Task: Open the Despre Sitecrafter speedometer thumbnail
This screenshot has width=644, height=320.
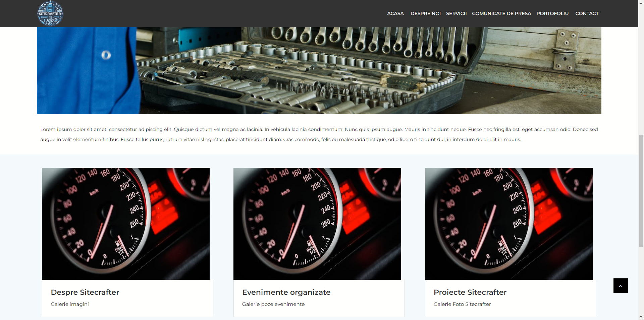Action: tap(125, 224)
